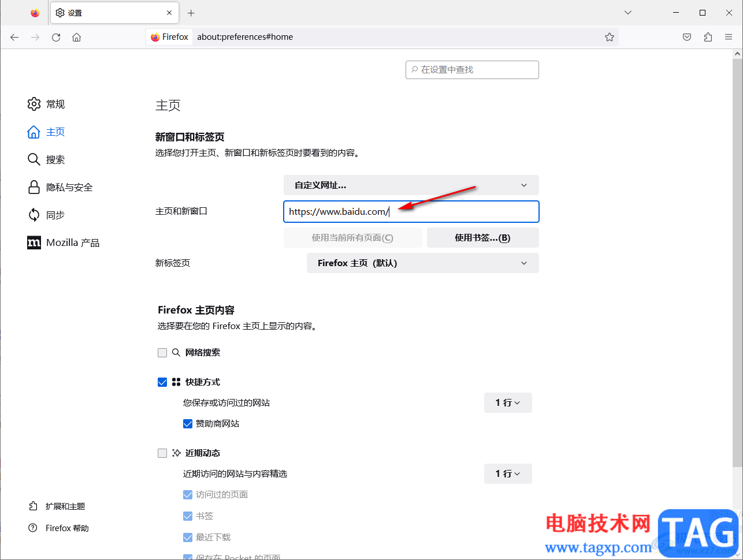Open the Mozilla 产品 category
The image size is (743, 560).
point(64,242)
